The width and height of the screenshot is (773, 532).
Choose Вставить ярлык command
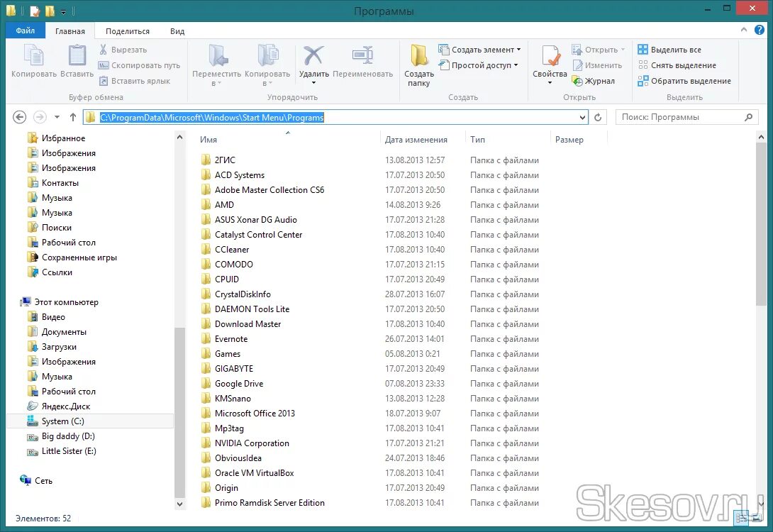coord(135,81)
